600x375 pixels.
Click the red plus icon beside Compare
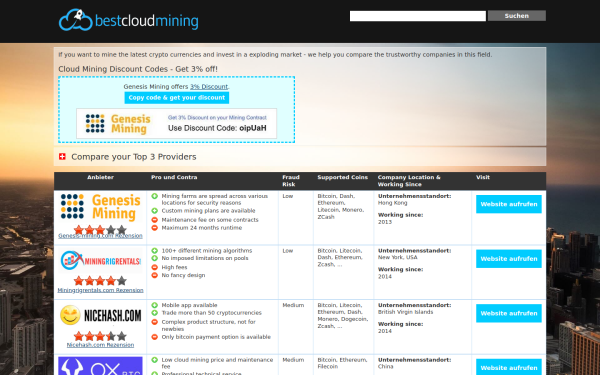(62, 157)
